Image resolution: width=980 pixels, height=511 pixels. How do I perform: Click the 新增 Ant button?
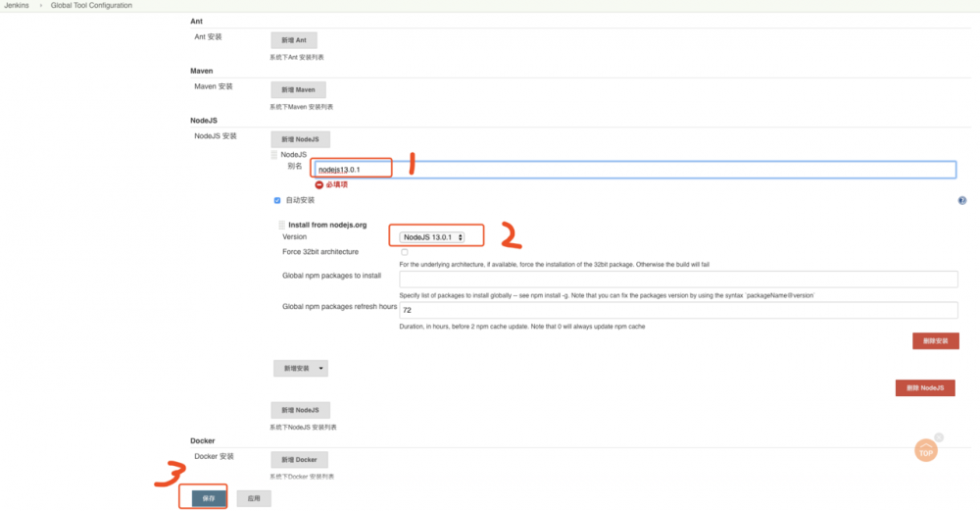[294, 40]
